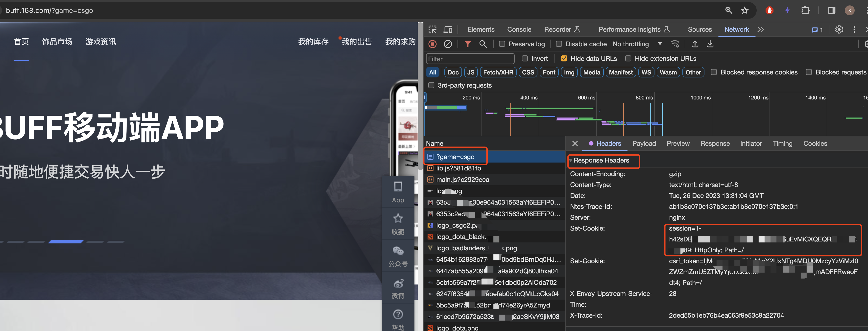
Task: Open Performance insights tab
Action: (634, 30)
